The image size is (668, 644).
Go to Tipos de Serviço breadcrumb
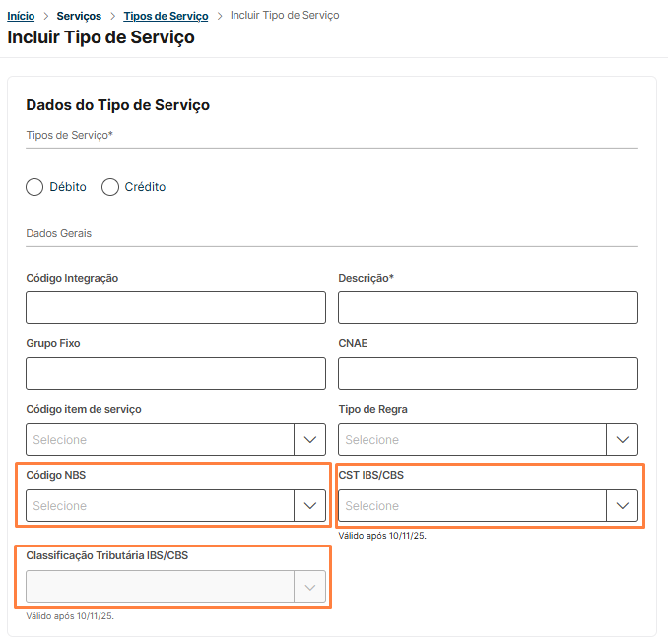pos(166,16)
